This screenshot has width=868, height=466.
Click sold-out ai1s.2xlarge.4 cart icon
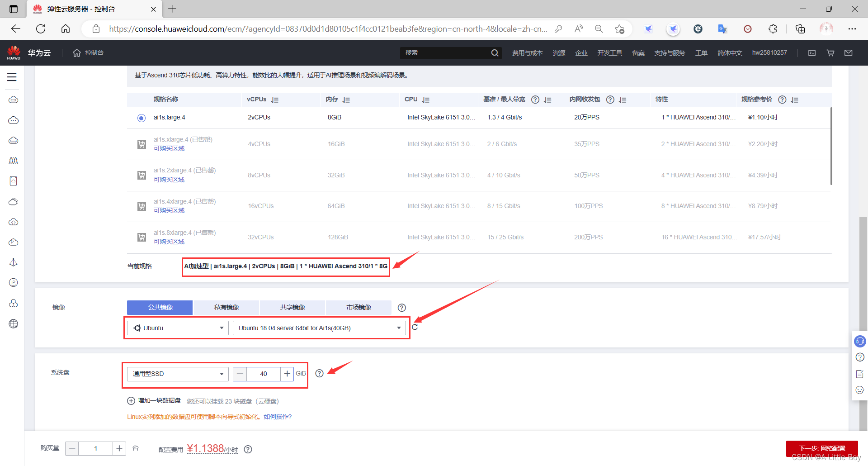pos(142,175)
